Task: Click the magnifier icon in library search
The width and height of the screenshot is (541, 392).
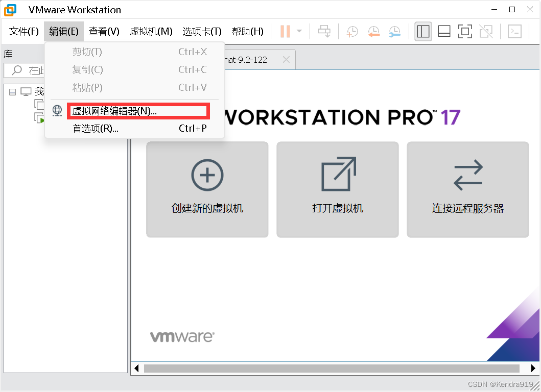Action: coord(16,70)
